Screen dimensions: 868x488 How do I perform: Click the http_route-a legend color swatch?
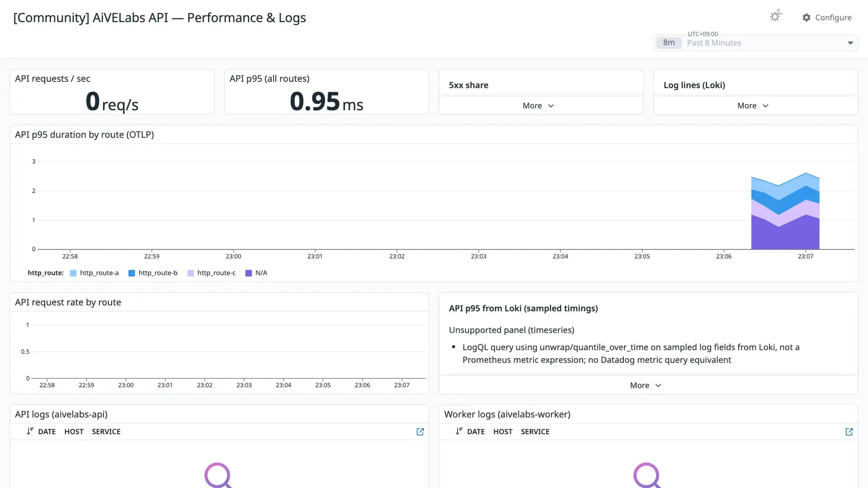pos(73,273)
